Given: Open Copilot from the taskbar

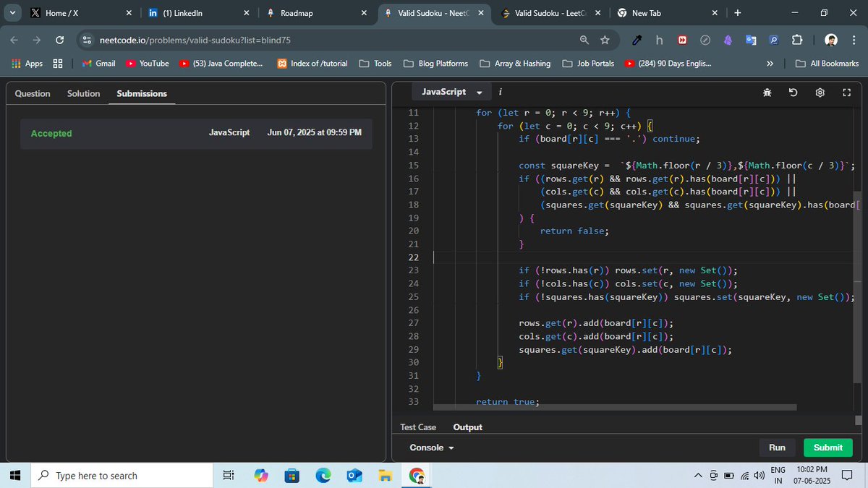Looking at the screenshot, I should point(261,476).
